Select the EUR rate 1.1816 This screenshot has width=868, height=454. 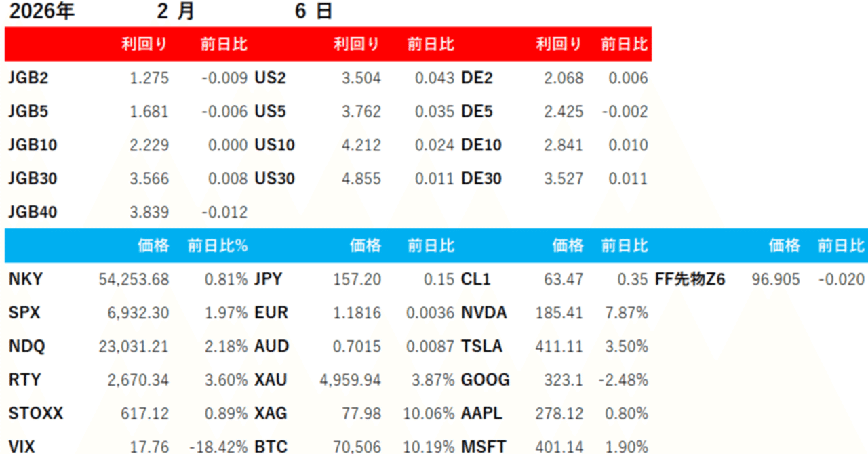pos(357,313)
